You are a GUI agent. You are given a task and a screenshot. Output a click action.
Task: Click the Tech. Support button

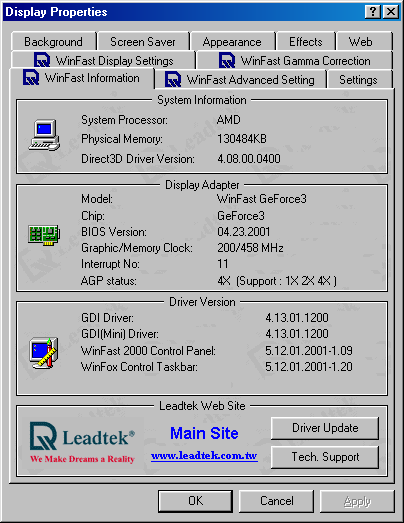[325, 457]
